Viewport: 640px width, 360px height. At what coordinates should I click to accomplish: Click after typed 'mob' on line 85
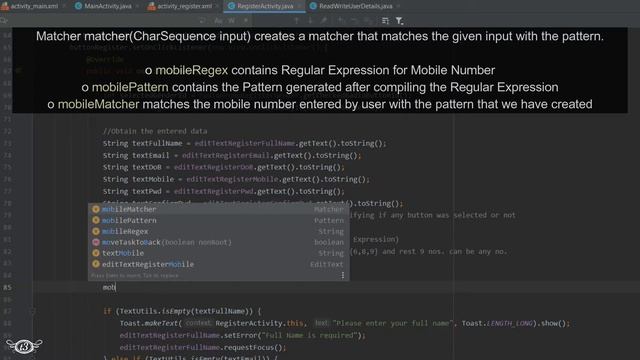(116, 287)
